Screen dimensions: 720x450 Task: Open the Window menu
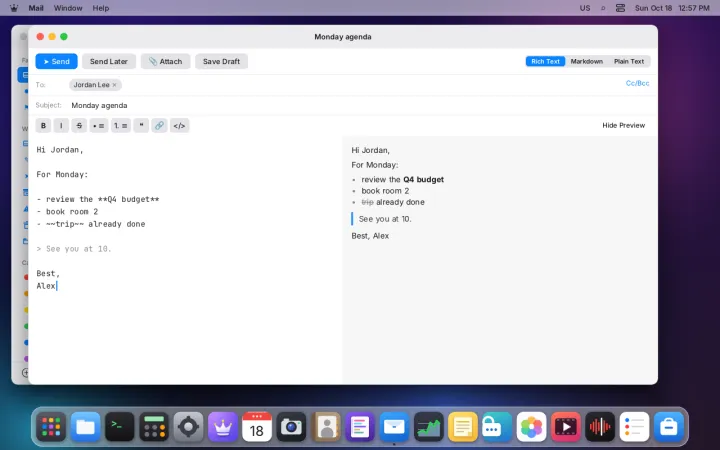68,8
